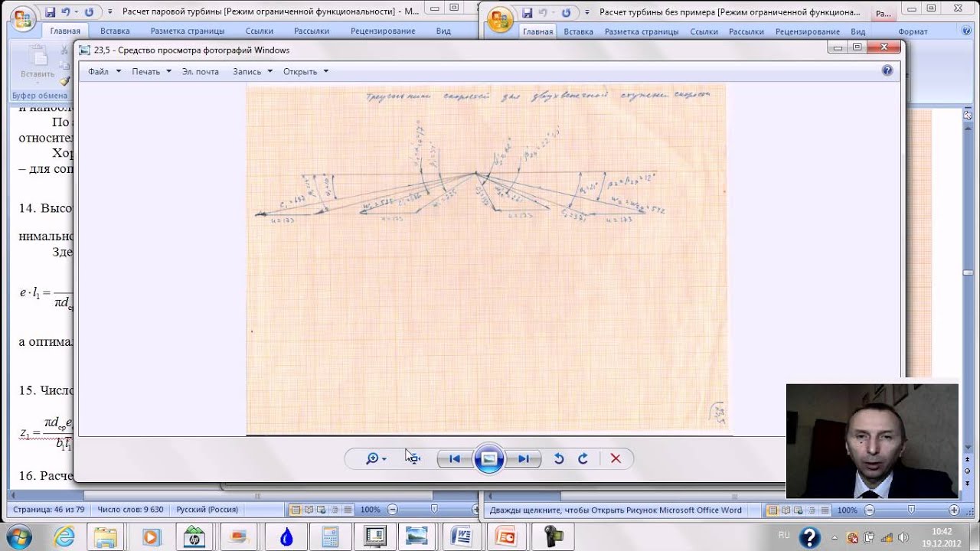Zoom out minus button in right Word

point(870,510)
